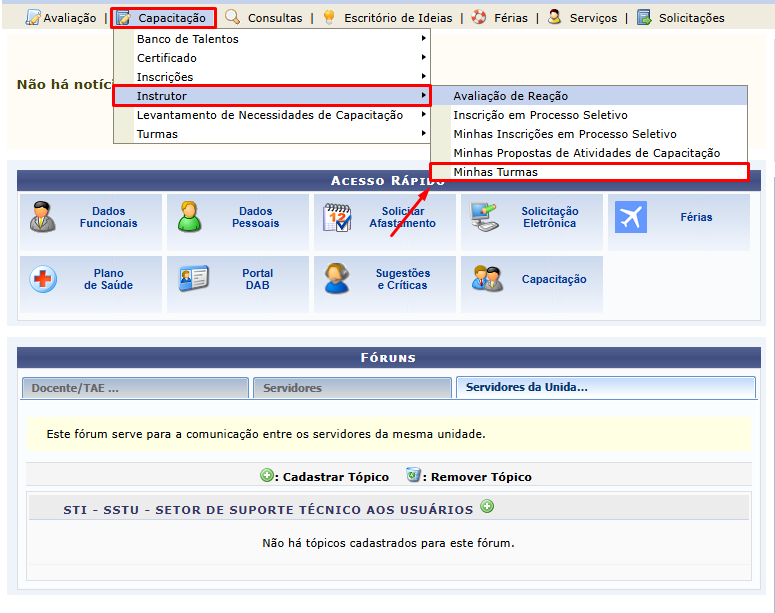Viewport: 775px width, 613px height.
Task: Click the Sugestões e Críticas headset icon
Action: click(337, 278)
